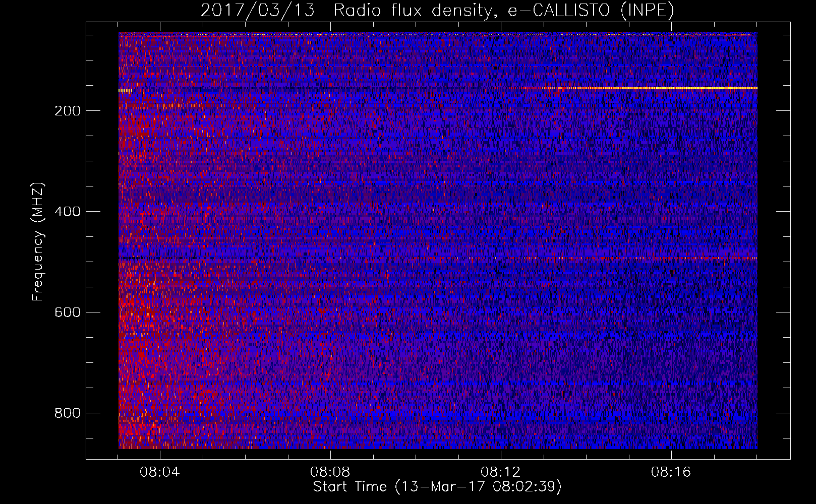Image resolution: width=816 pixels, height=504 pixels.
Task: Click the '200' frequency tick label
Action: pos(68,110)
